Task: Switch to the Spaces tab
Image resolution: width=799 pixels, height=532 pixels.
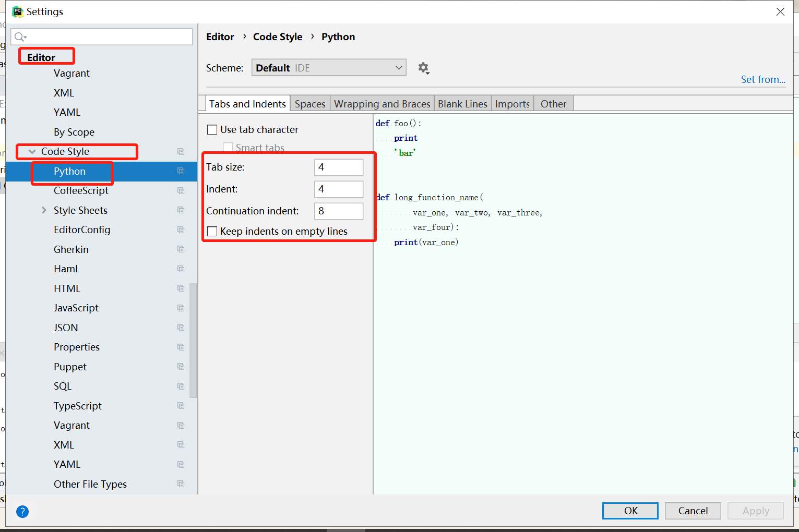Action: (x=310, y=104)
